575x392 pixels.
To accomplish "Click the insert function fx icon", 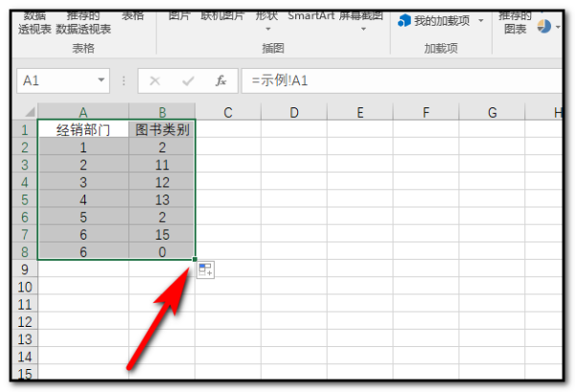I will [220, 81].
